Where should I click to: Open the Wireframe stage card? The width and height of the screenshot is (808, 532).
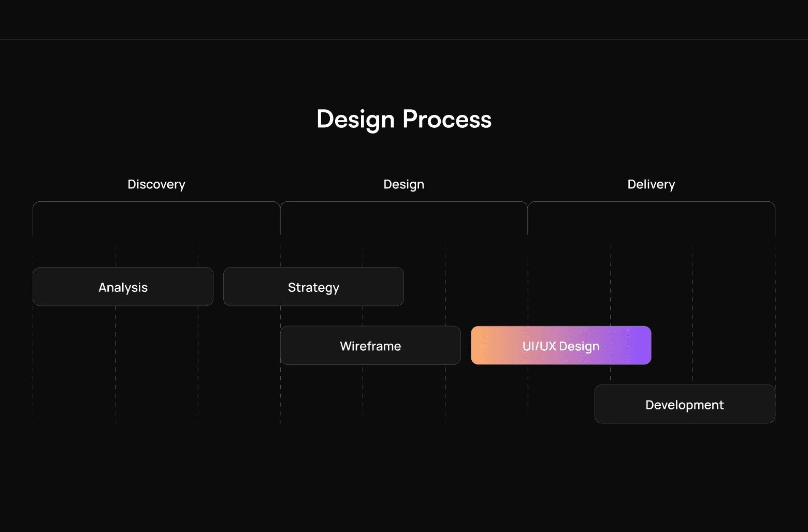[370, 346]
